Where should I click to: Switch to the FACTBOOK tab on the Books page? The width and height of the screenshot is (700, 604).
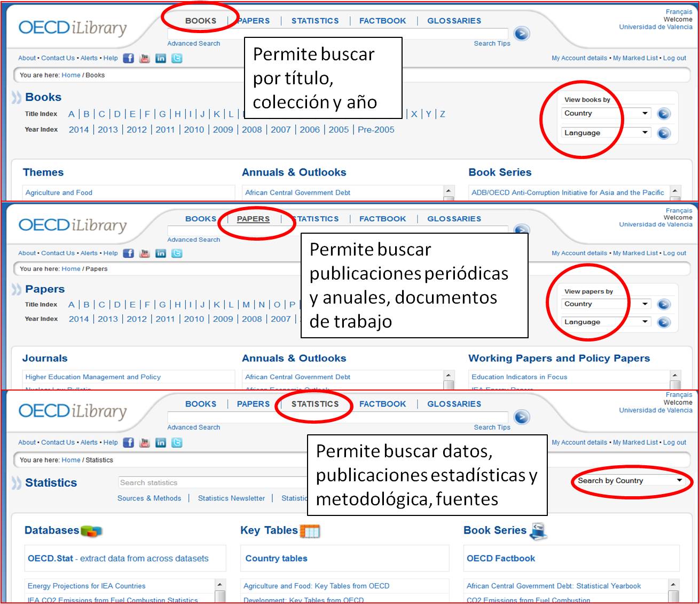tap(382, 21)
